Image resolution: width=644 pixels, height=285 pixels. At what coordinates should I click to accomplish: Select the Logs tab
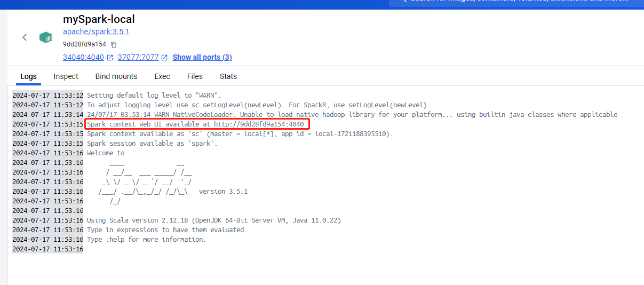28,76
